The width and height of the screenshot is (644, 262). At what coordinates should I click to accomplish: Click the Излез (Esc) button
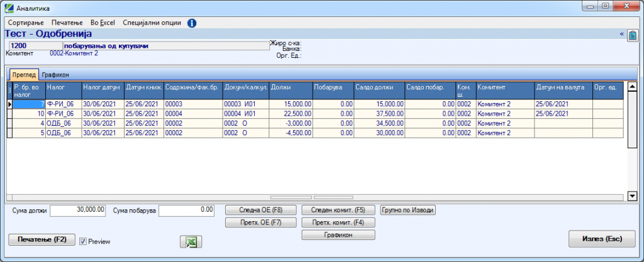(602, 239)
